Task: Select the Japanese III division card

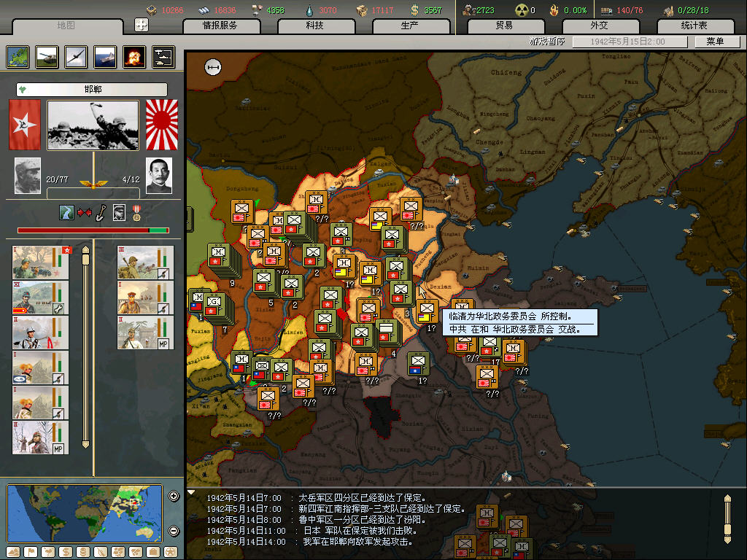Action: coord(145,262)
